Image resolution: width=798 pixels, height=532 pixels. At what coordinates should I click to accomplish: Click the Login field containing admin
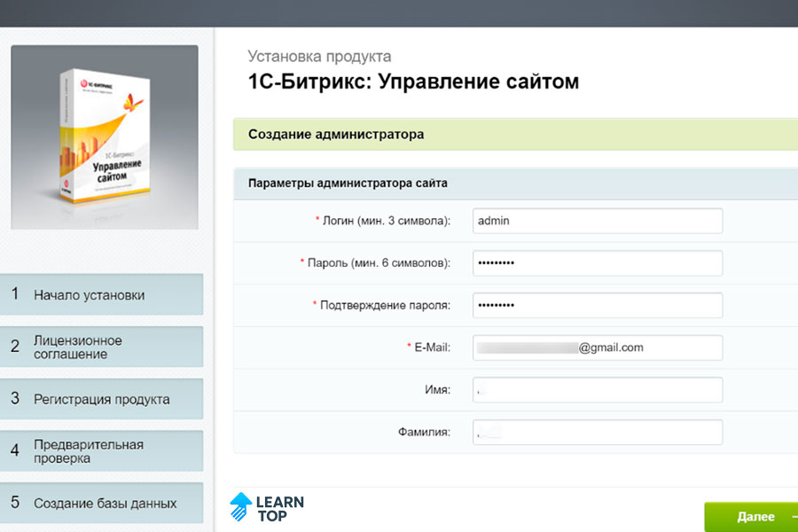pos(598,221)
